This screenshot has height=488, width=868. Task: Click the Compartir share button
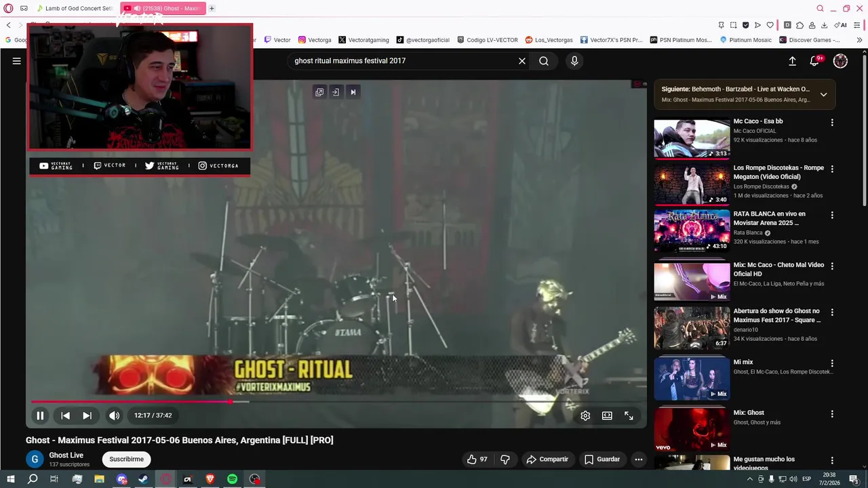click(547, 459)
